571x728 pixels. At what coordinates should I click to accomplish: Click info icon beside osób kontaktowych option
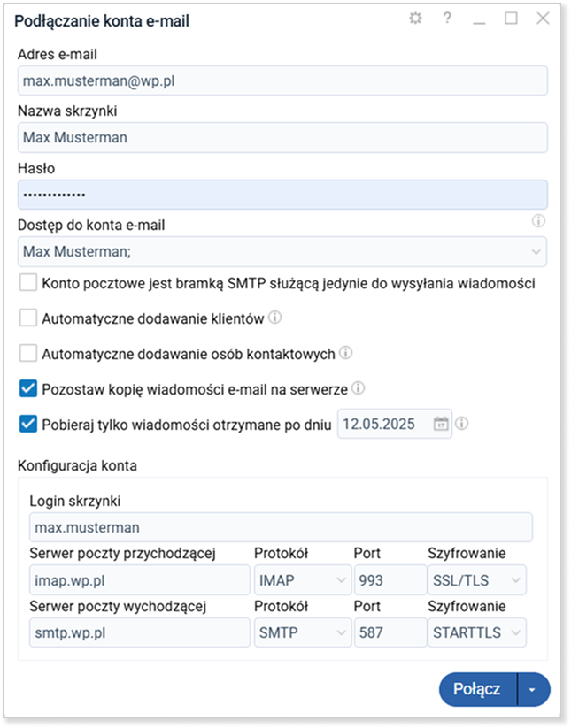click(345, 353)
